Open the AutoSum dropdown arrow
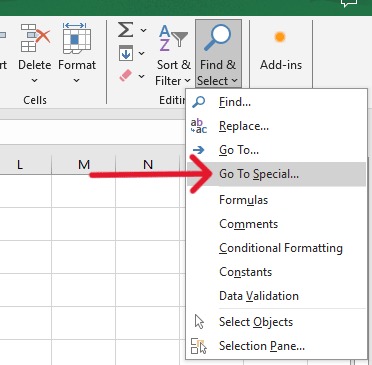 click(143, 30)
